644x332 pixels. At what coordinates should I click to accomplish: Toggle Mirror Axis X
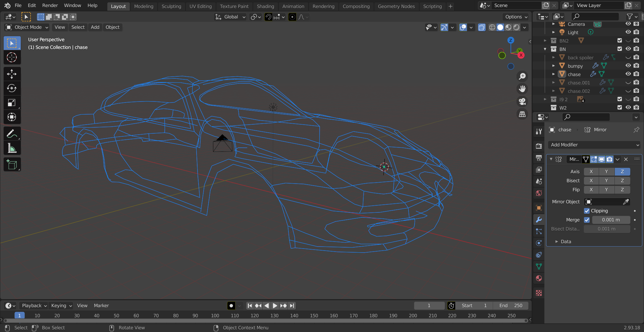point(591,172)
